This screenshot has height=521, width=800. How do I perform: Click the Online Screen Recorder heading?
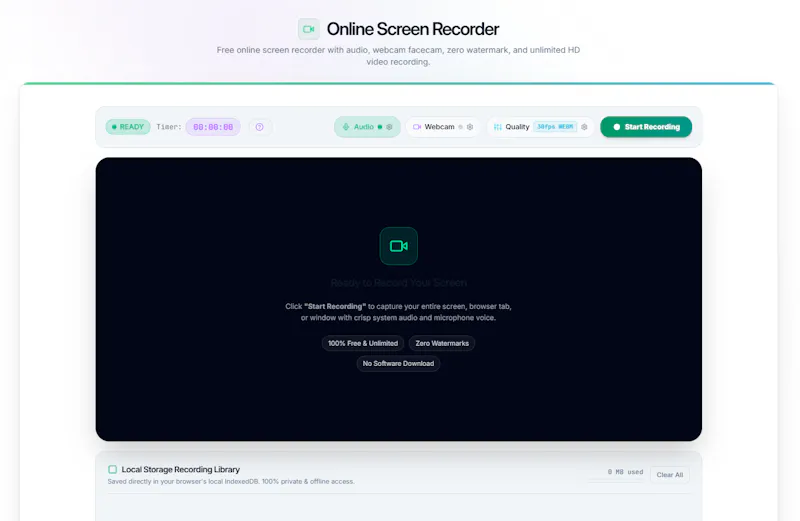point(413,29)
